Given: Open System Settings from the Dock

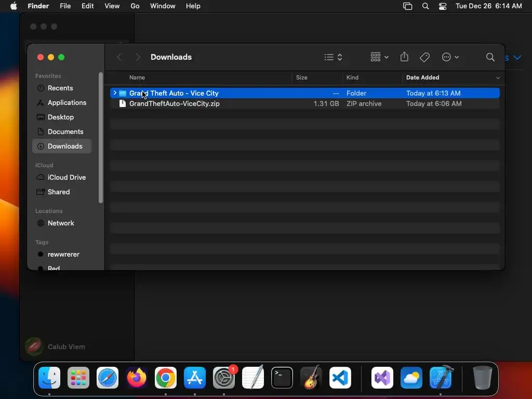Looking at the screenshot, I should click(224, 378).
